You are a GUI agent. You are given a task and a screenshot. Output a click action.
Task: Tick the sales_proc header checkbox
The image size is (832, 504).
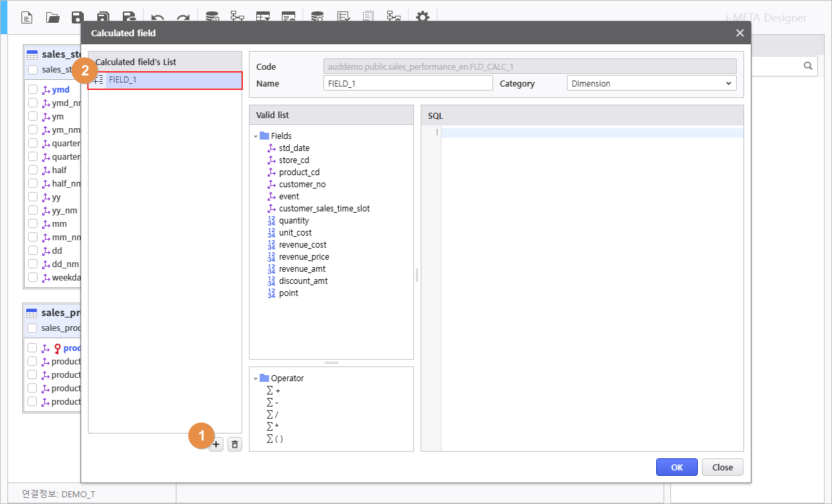(x=32, y=327)
